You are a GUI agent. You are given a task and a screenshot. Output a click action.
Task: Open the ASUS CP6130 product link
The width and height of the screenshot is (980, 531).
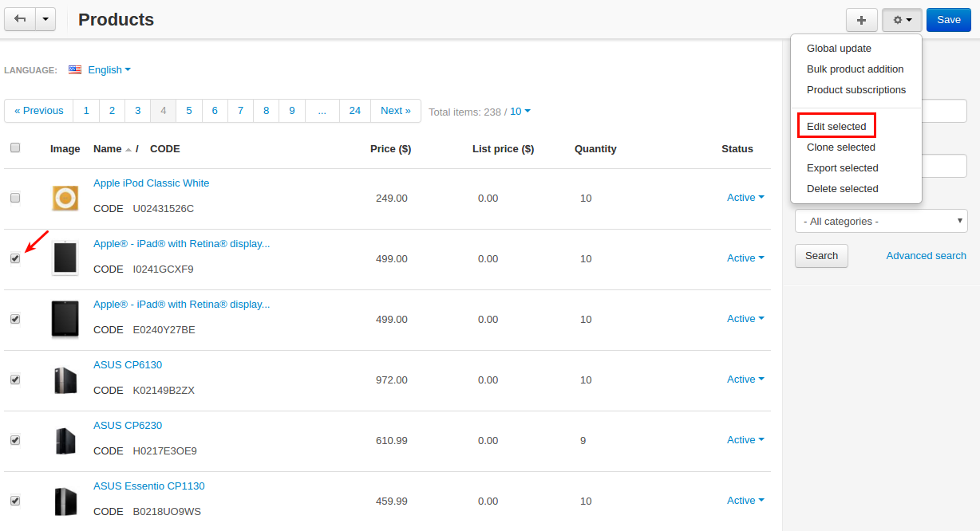(x=128, y=365)
